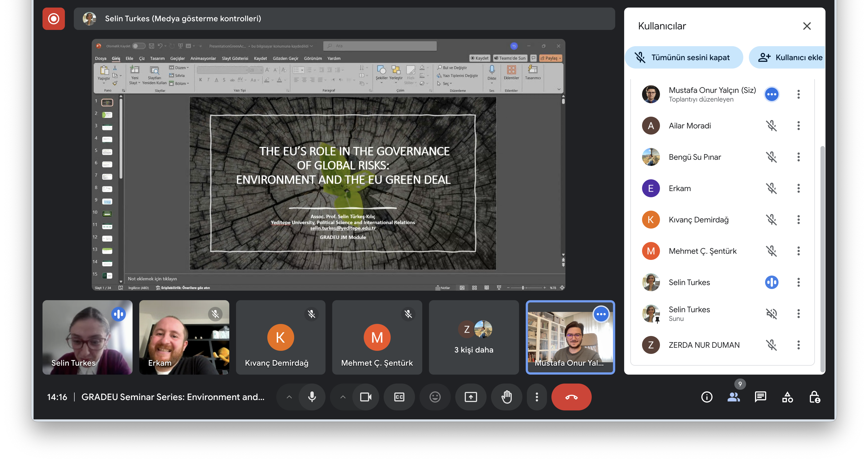Viewport: 868px width, 463px height.
Task: Click Tümünün sesini kapat button
Action: pyautogui.click(x=684, y=57)
